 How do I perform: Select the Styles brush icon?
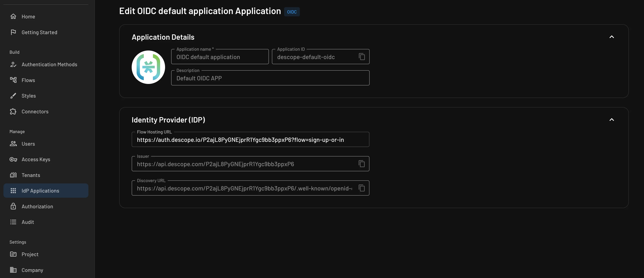pos(13,96)
